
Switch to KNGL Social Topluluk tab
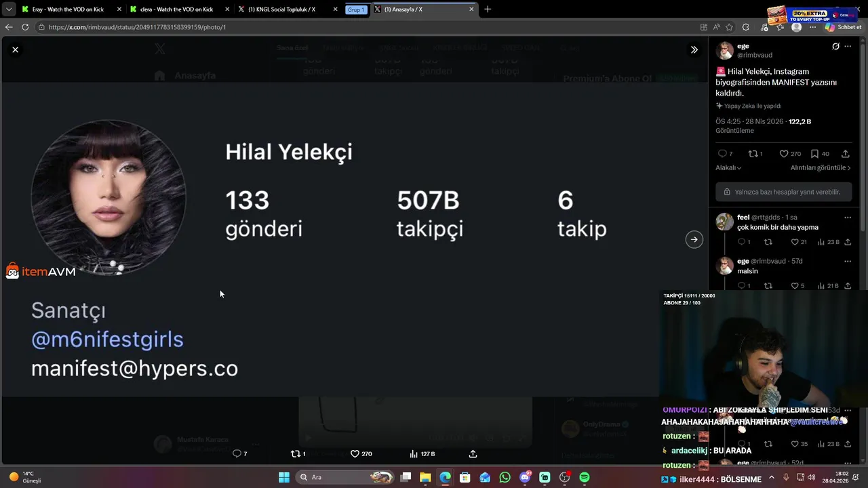tap(288, 9)
